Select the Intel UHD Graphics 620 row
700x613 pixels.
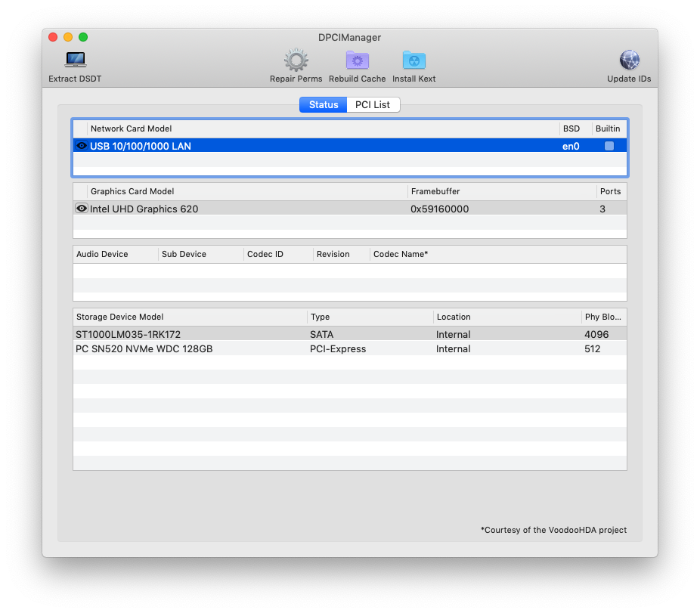tap(350, 209)
